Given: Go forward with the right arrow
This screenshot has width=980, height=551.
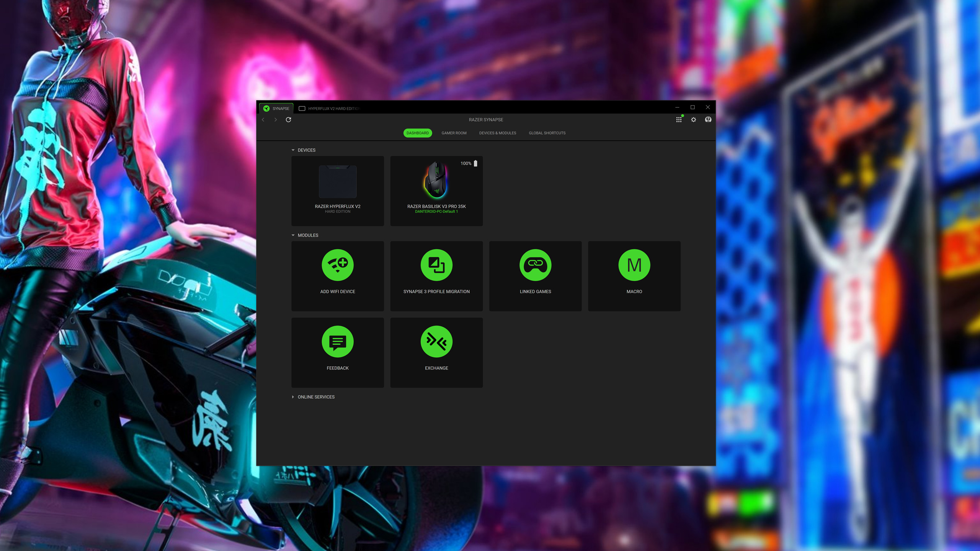Looking at the screenshot, I should pyautogui.click(x=275, y=119).
